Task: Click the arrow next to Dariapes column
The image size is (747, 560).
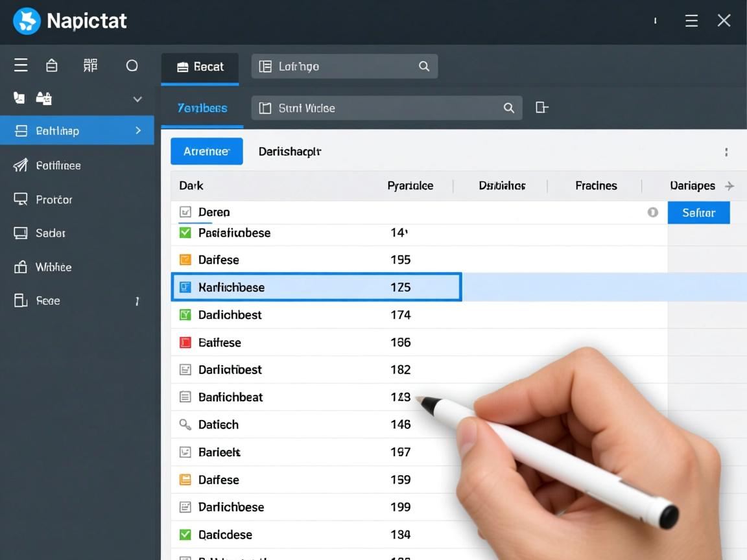Action: coord(729,186)
